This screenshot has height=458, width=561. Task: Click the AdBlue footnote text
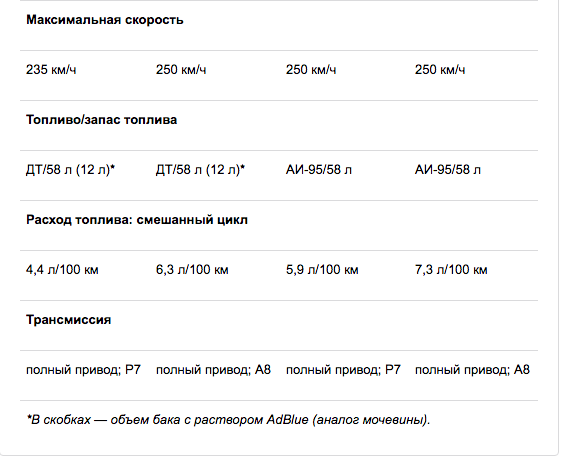228,420
